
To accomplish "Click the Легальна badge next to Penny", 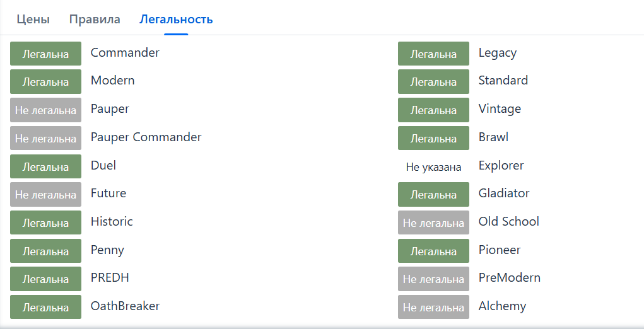I will (x=45, y=251).
